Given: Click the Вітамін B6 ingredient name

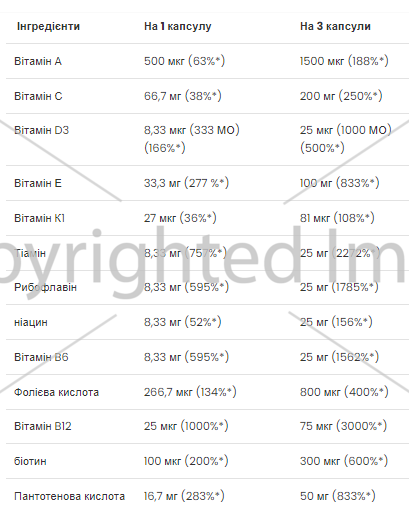Looking at the screenshot, I should (x=41, y=357).
